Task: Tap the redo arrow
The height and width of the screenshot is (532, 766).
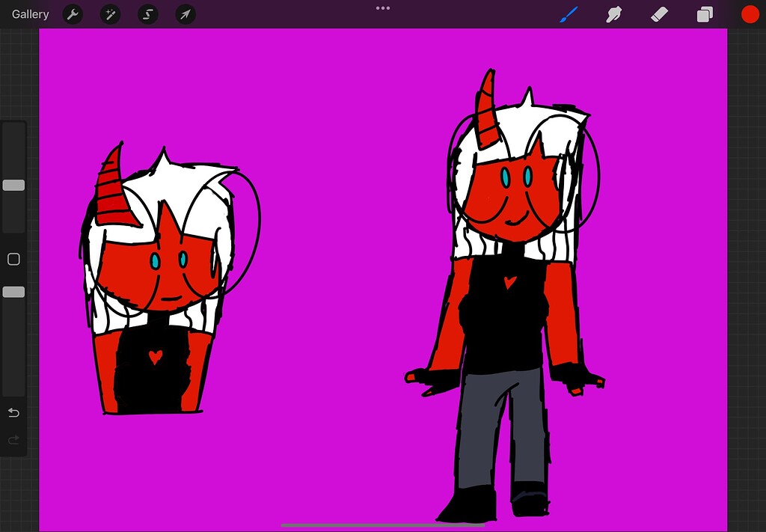Action: 13,440
